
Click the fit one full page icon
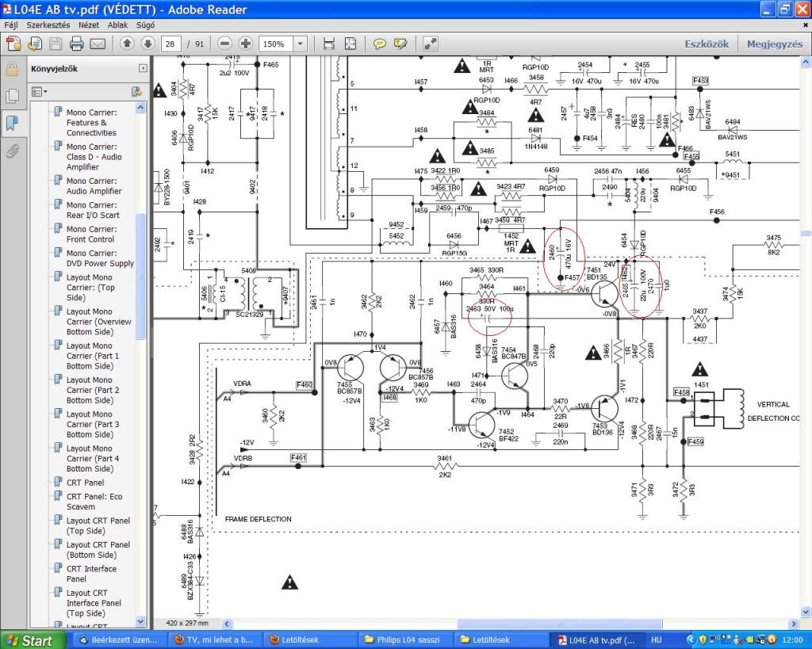[350, 44]
